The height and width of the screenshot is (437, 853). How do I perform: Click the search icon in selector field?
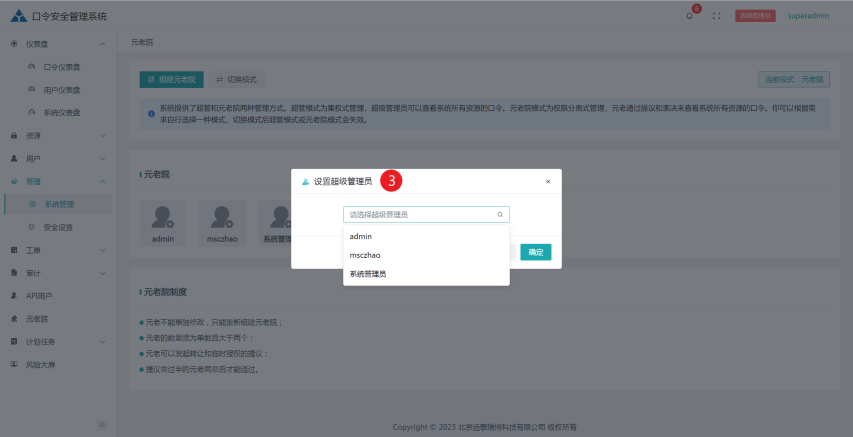point(500,214)
